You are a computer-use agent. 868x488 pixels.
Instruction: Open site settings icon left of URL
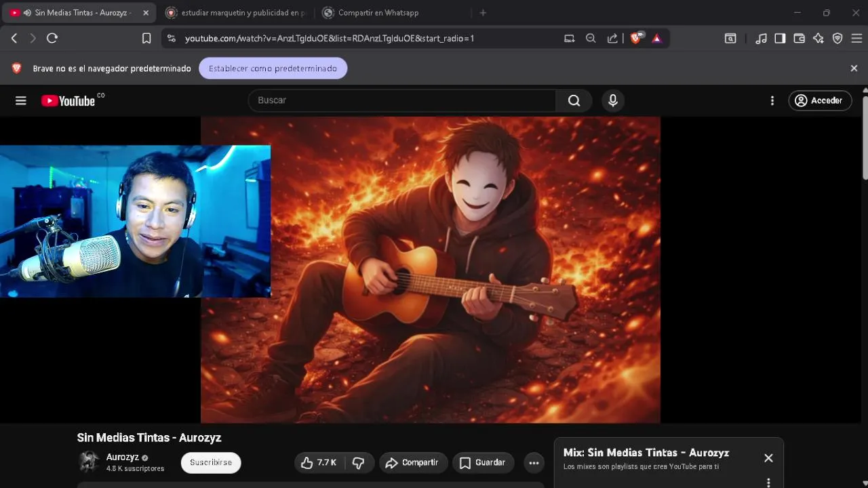pos(171,39)
